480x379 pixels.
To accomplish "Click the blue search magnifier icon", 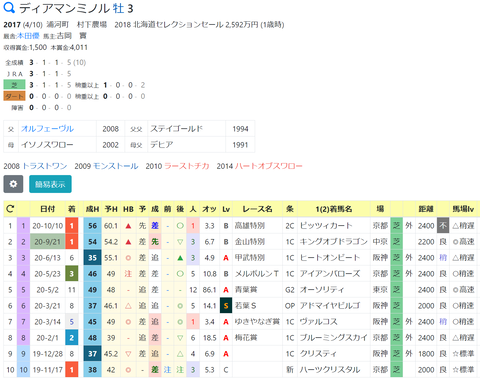I will pyautogui.click(x=9, y=8).
